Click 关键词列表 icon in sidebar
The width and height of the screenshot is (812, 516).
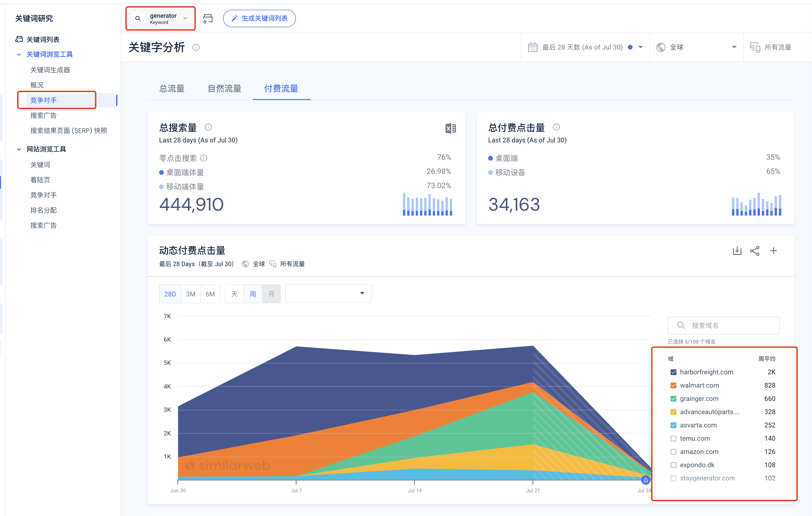click(x=19, y=40)
